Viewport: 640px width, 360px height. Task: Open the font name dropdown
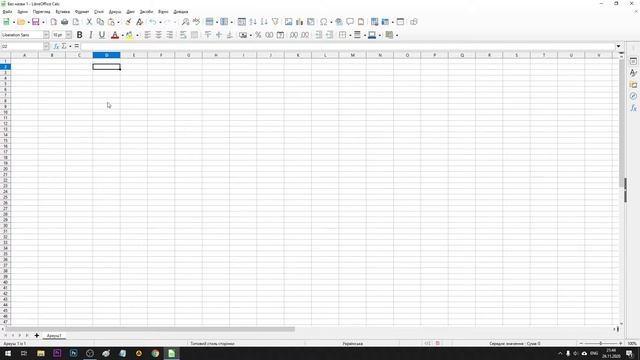pyautogui.click(x=46, y=35)
